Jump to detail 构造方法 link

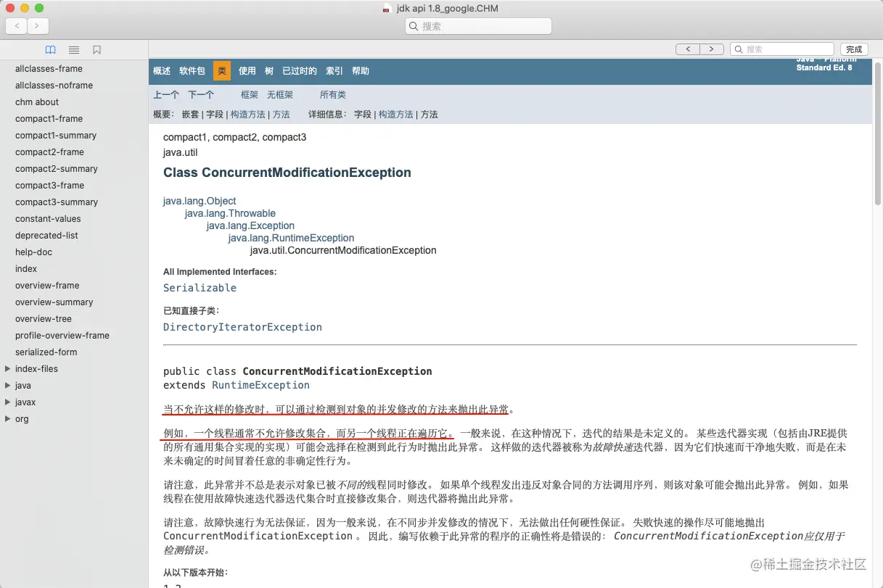tap(396, 115)
